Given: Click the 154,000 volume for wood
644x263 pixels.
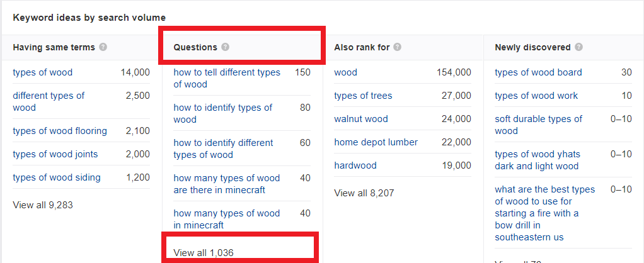Looking at the screenshot, I should [454, 72].
